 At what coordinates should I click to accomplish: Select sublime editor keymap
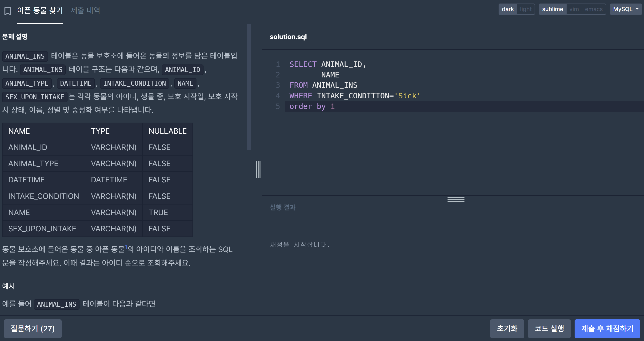pyautogui.click(x=552, y=9)
